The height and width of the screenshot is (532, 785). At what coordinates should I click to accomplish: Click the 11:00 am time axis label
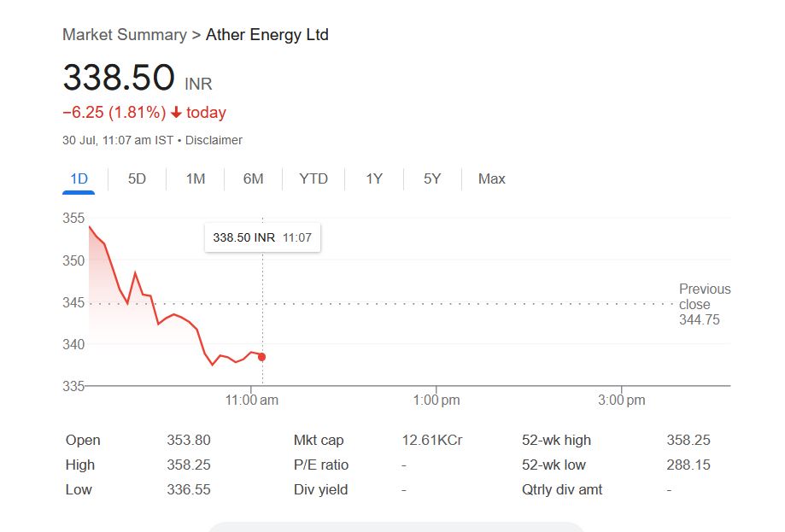(251, 400)
